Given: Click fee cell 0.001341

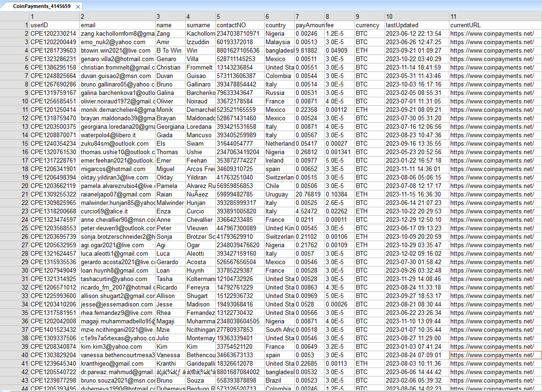Looking at the screenshot, I should [339, 152].
